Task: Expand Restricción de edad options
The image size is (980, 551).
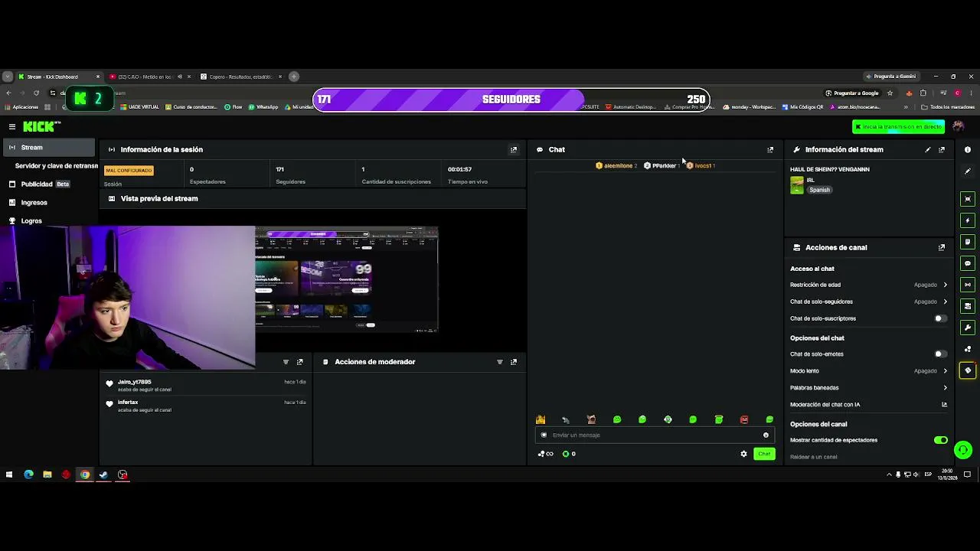Action: click(x=946, y=285)
